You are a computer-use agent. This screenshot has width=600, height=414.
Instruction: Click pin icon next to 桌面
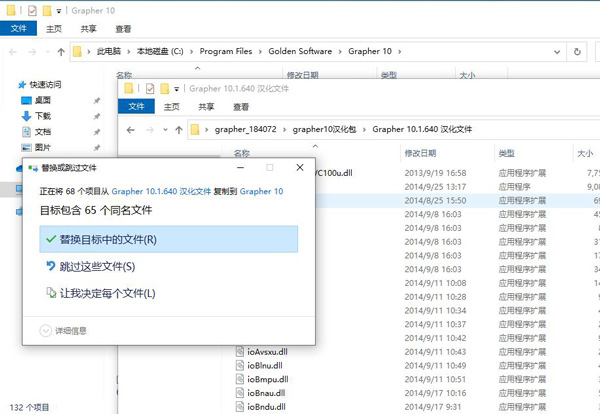[x=97, y=101]
